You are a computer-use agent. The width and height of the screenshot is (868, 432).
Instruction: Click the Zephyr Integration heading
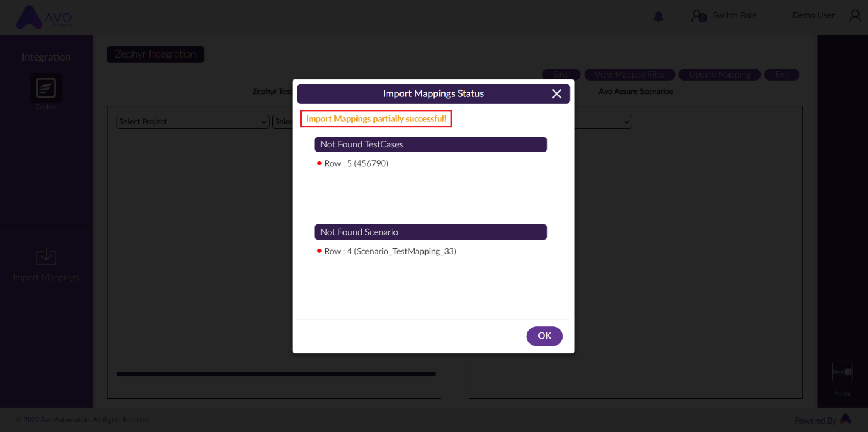click(x=155, y=54)
